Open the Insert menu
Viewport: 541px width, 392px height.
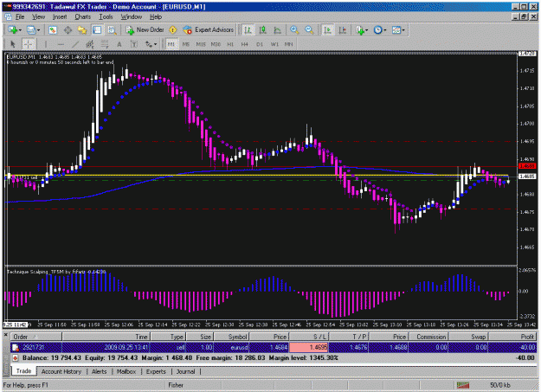(x=60, y=16)
